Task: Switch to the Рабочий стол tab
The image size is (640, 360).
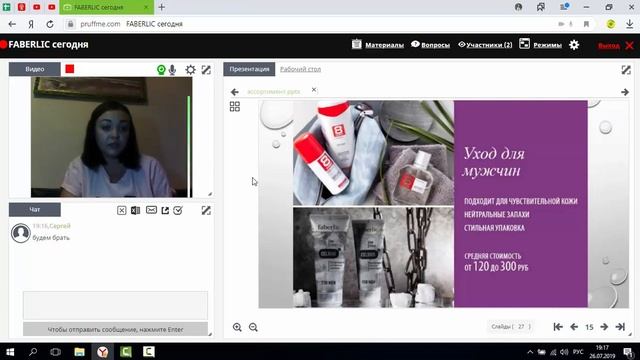Action: [x=300, y=69]
